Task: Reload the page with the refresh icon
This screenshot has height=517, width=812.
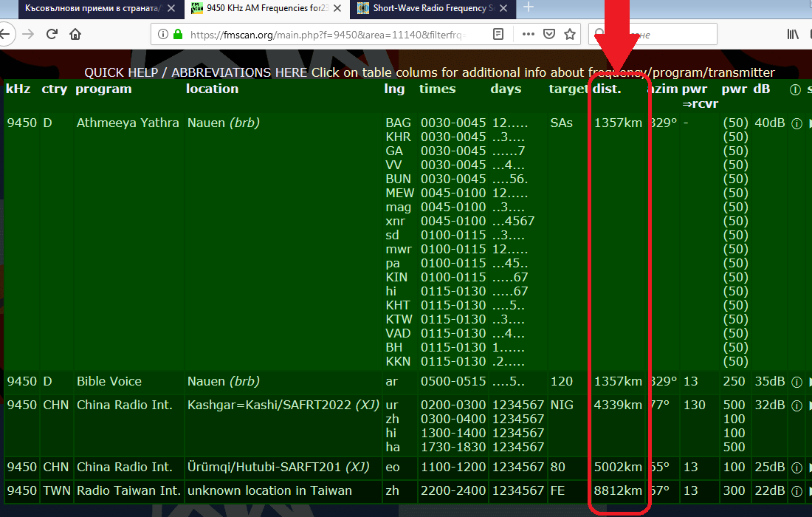Action: point(51,34)
